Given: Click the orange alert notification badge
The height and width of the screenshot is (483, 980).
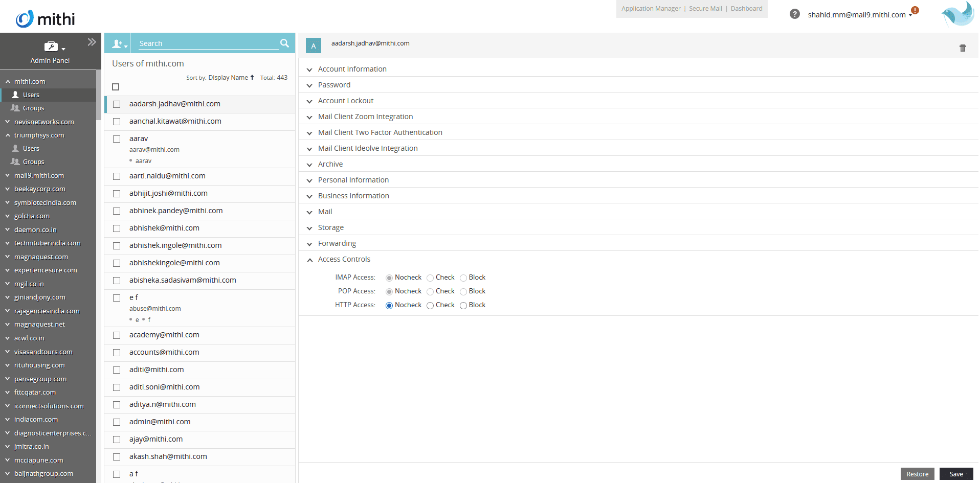Looking at the screenshot, I should pos(915,10).
